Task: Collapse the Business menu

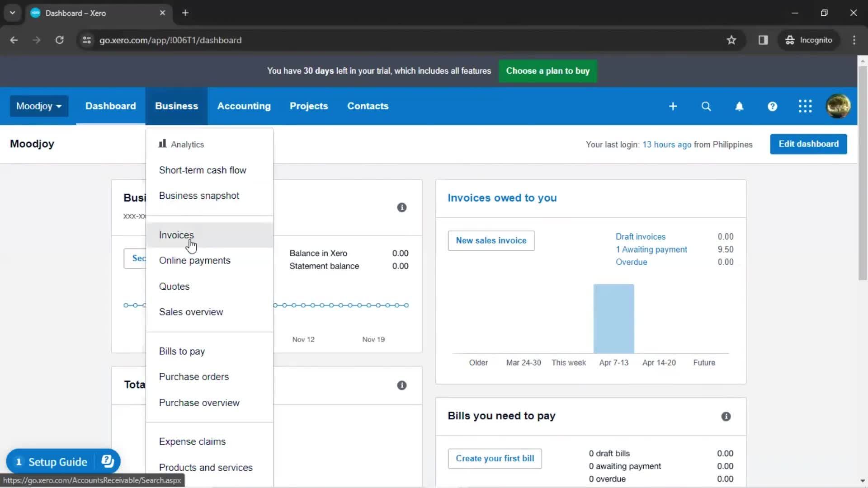Action: [176, 106]
